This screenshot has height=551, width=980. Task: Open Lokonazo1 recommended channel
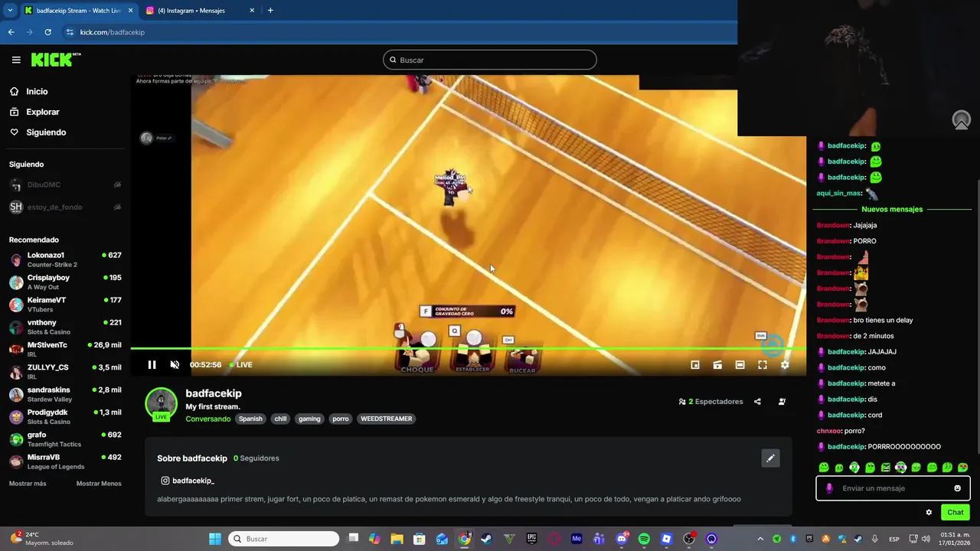coord(65,259)
